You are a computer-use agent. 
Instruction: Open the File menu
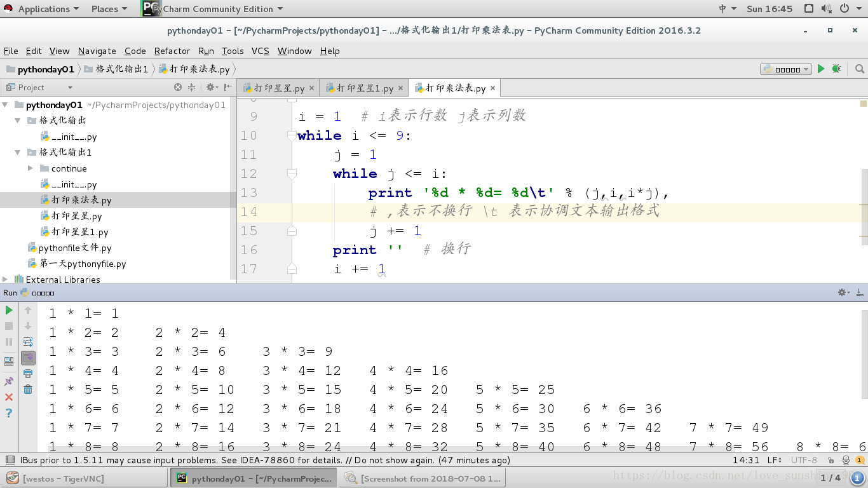(11, 51)
